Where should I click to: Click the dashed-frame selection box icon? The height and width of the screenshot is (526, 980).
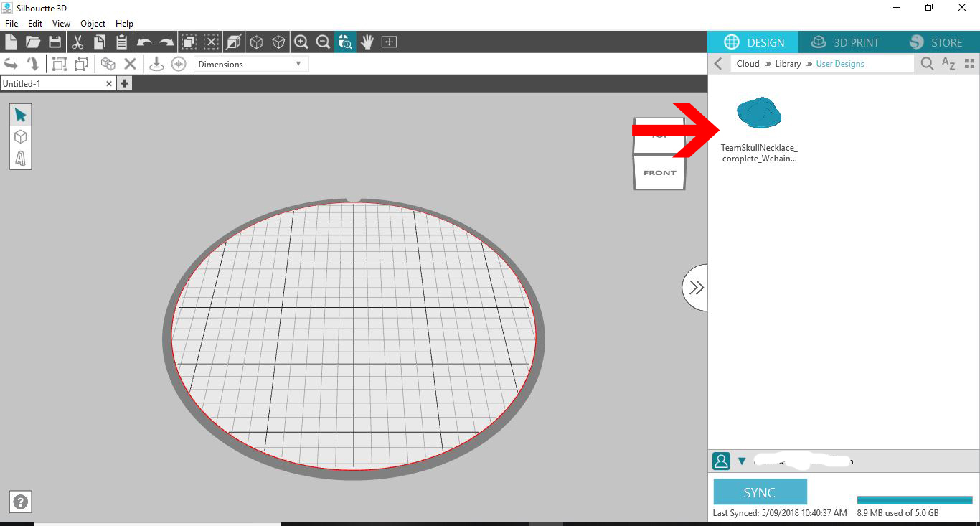pyautogui.click(x=81, y=64)
